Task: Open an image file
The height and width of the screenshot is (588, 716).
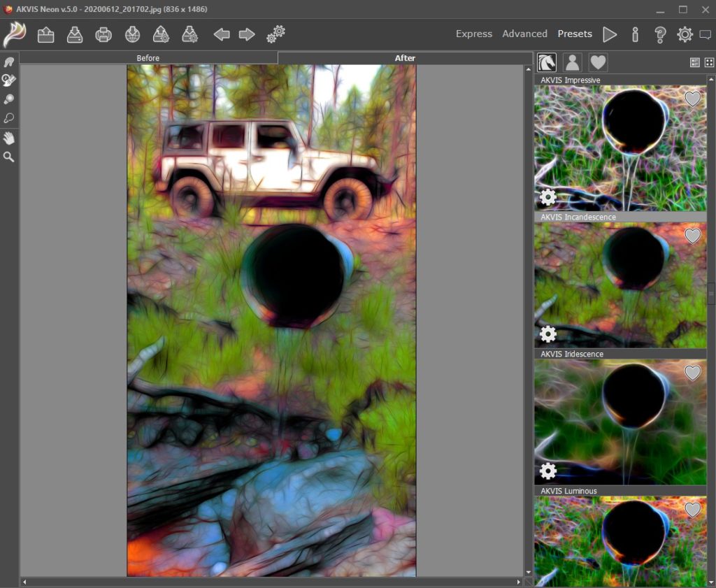Action: coord(45,34)
